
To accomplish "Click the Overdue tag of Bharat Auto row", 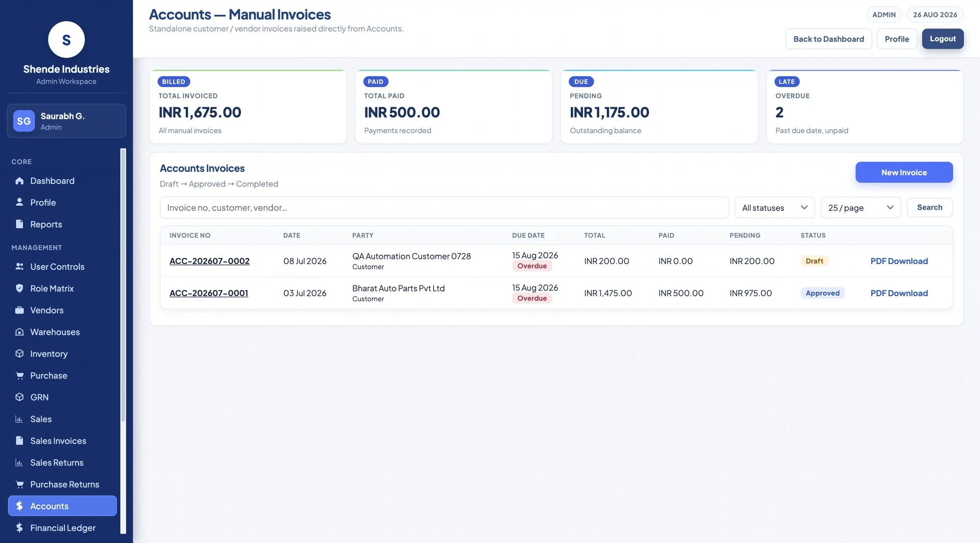I will pyautogui.click(x=532, y=298).
